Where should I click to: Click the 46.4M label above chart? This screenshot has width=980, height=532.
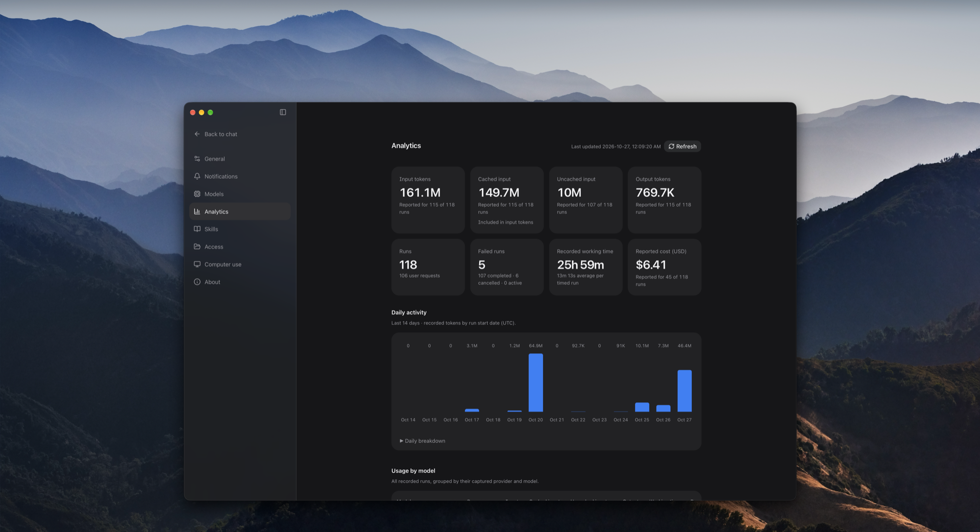tap(685, 346)
